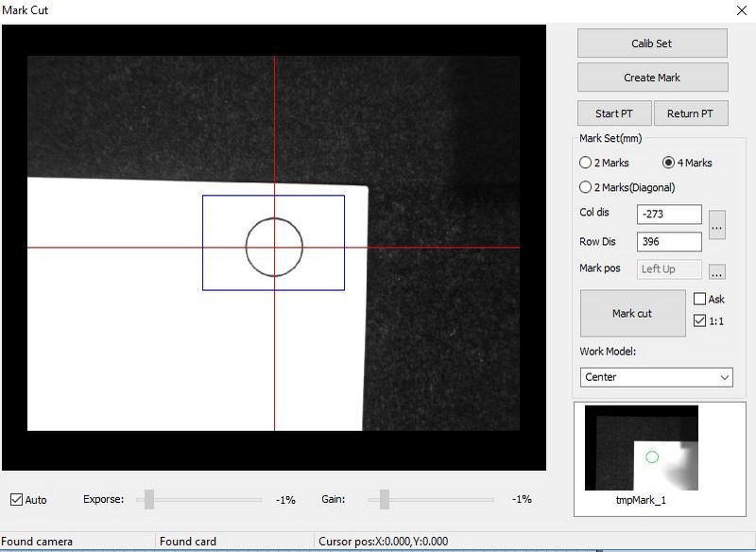Uncheck the 1:1 checkbox
This screenshot has height=552, width=756.
click(x=699, y=320)
